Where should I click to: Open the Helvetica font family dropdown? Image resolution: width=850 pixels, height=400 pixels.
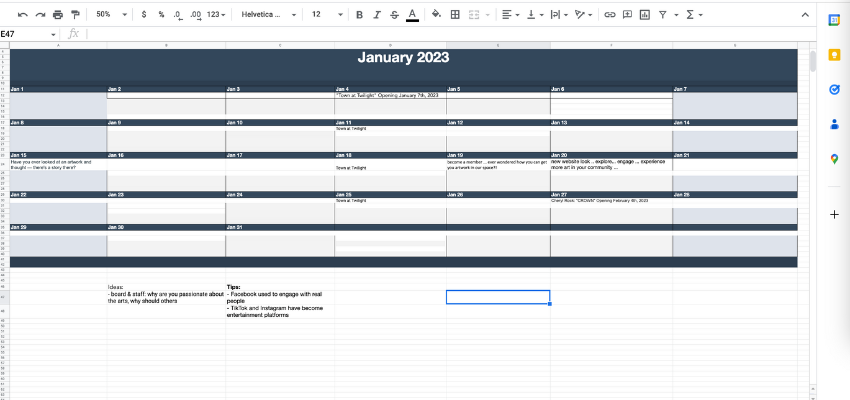click(269, 15)
